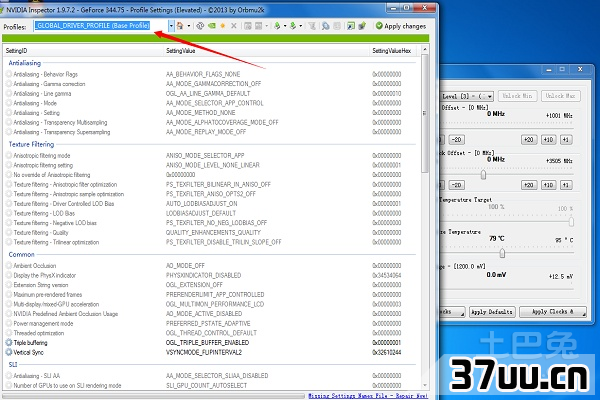Click Unlock Min in overclock window
Image resolution: width=600 pixels, height=400 pixels.
(517, 96)
